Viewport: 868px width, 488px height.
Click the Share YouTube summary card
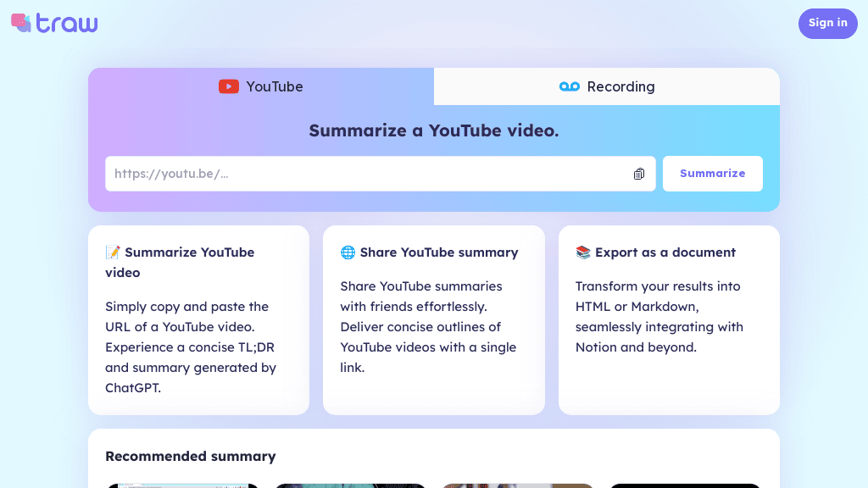click(433, 319)
